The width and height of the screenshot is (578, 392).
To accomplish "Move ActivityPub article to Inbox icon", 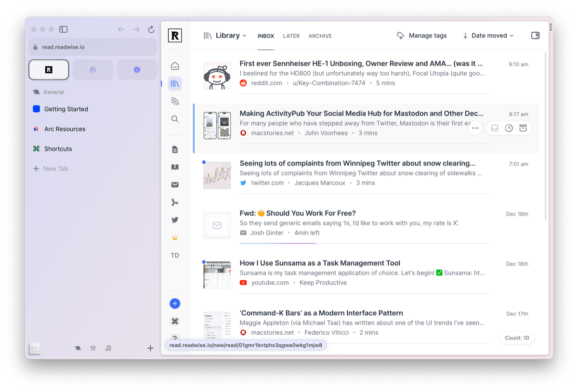I will (495, 128).
